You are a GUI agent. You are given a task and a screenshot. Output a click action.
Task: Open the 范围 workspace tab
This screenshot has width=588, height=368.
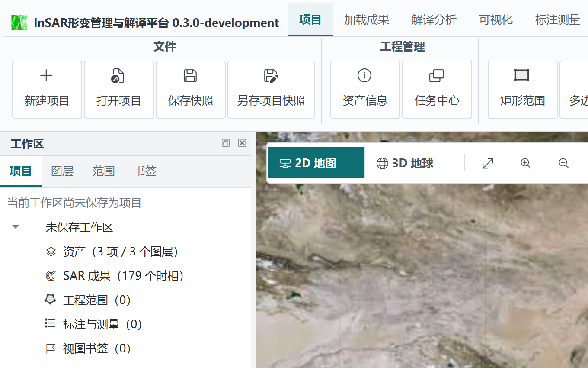[x=104, y=171]
